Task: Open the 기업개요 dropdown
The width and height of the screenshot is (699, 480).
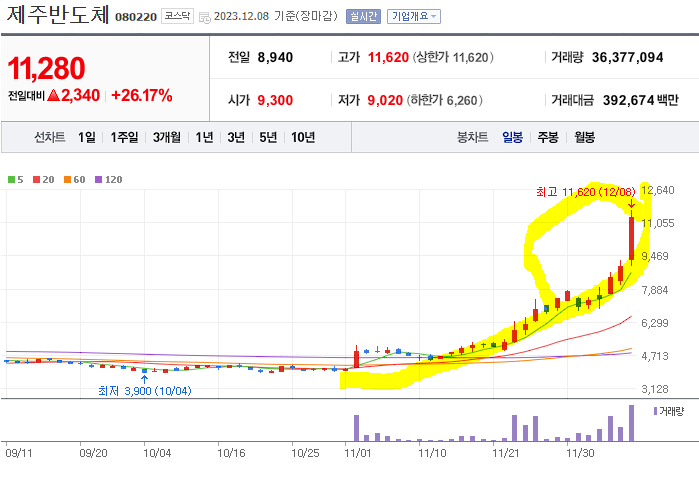Action: [414, 16]
